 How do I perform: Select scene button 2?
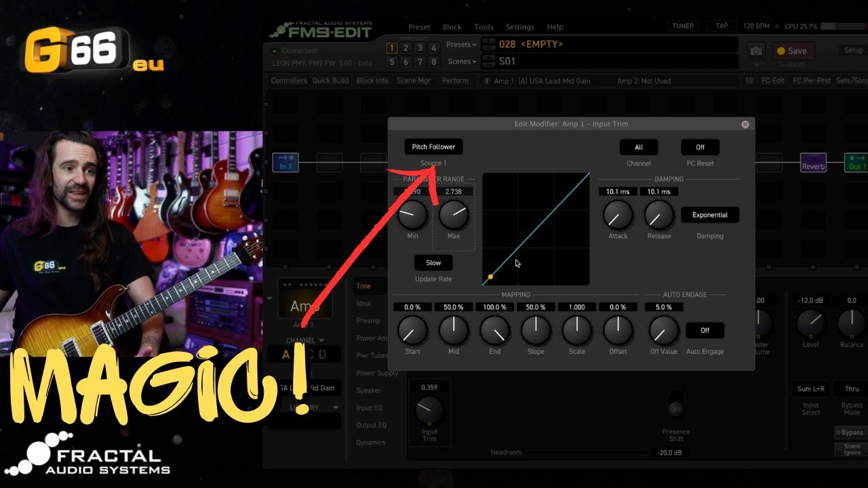(x=406, y=47)
